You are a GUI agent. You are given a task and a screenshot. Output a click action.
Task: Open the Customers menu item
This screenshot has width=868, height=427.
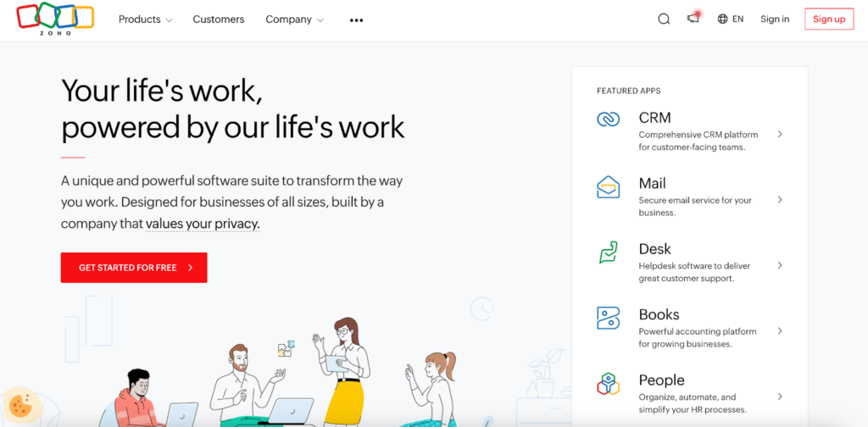[x=218, y=19]
